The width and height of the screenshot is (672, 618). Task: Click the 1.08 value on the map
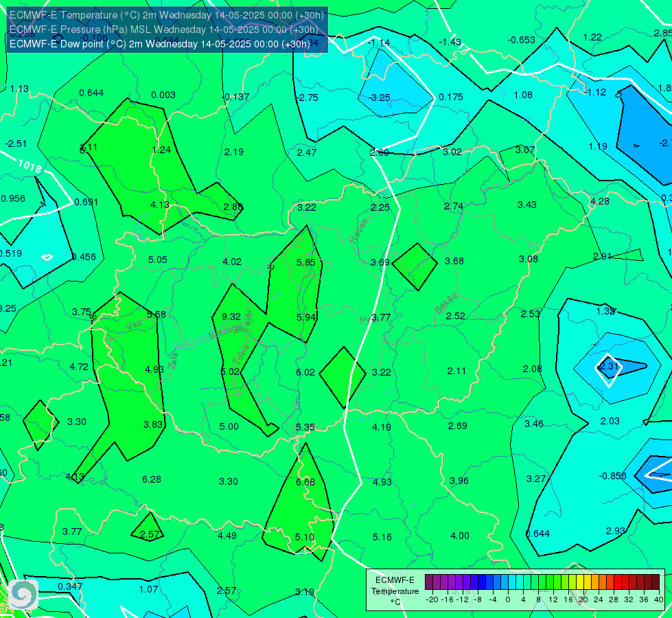pyautogui.click(x=523, y=95)
